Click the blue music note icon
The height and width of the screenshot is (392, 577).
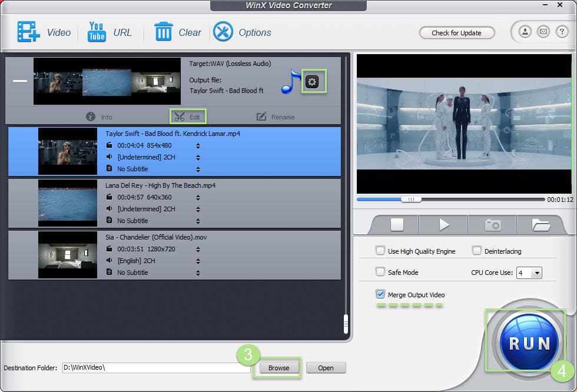(x=291, y=81)
